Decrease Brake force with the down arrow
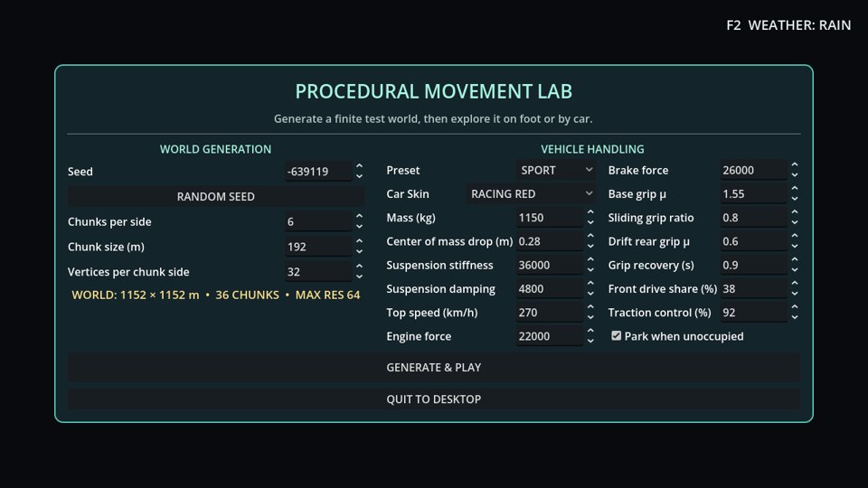The height and width of the screenshot is (488, 868). click(795, 175)
